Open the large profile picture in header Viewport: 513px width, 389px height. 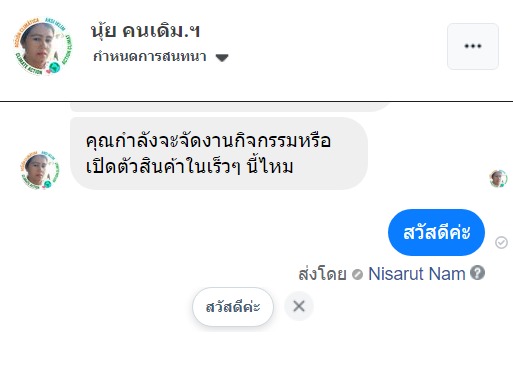click(x=43, y=46)
